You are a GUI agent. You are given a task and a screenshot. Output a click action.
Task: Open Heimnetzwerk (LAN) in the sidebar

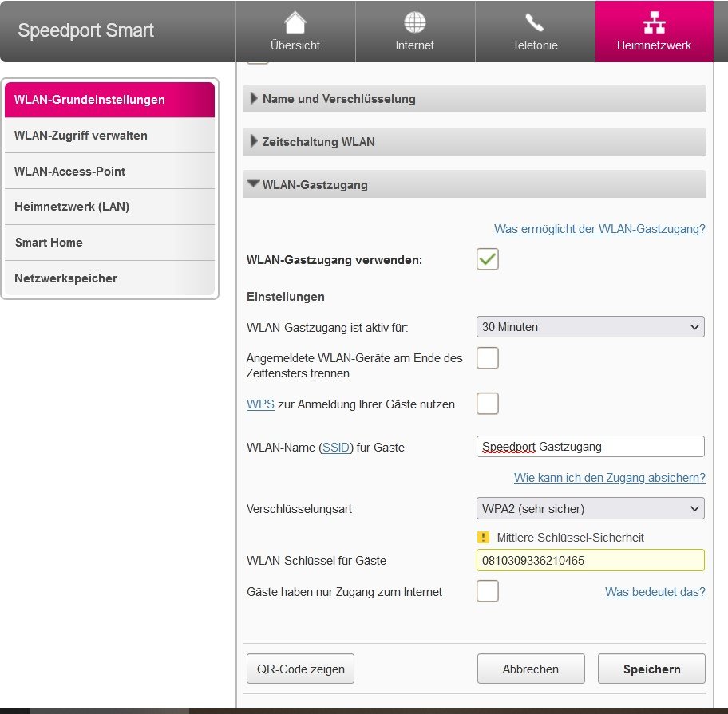(109, 207)
